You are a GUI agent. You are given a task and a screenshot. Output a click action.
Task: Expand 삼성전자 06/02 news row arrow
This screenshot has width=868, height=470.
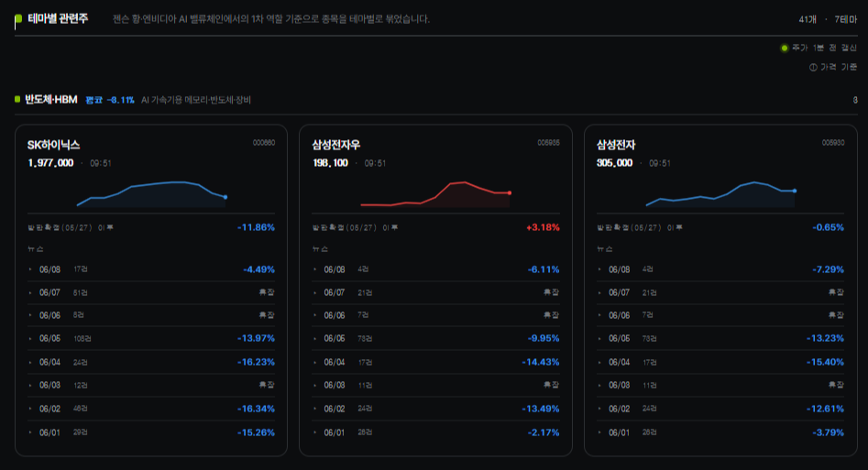coord(599,409)
